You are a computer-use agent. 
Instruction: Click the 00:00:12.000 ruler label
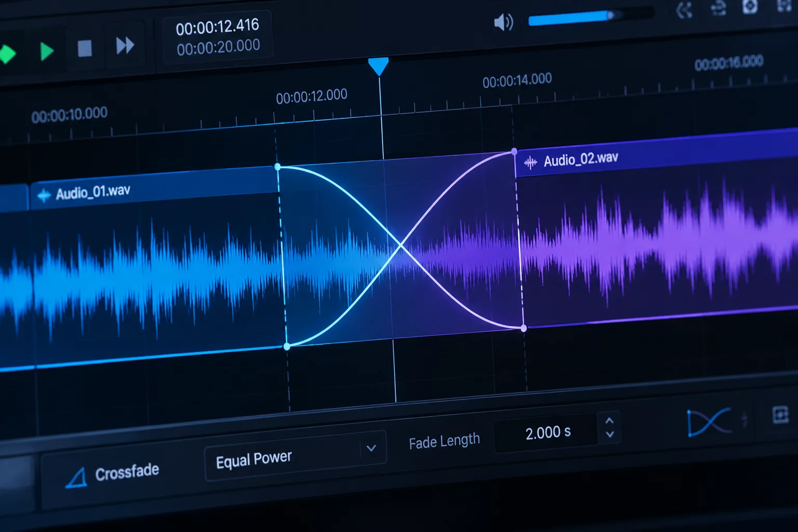[312, 97]
